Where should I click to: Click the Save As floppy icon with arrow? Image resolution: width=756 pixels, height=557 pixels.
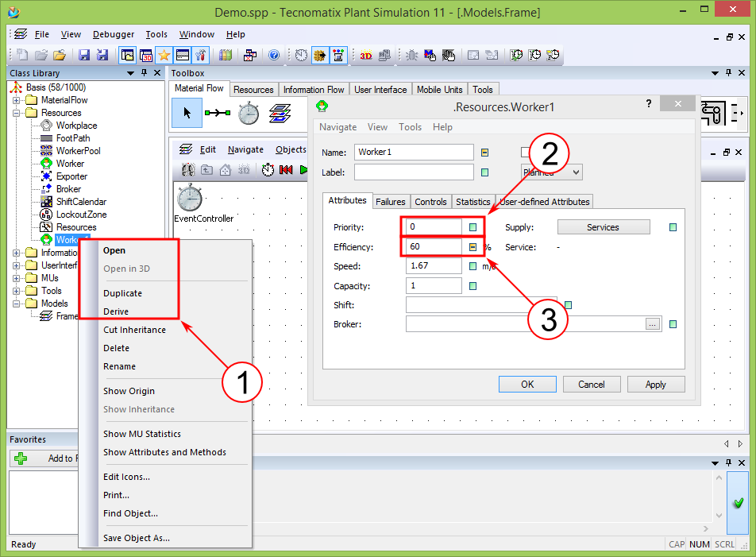pos(102,55)
